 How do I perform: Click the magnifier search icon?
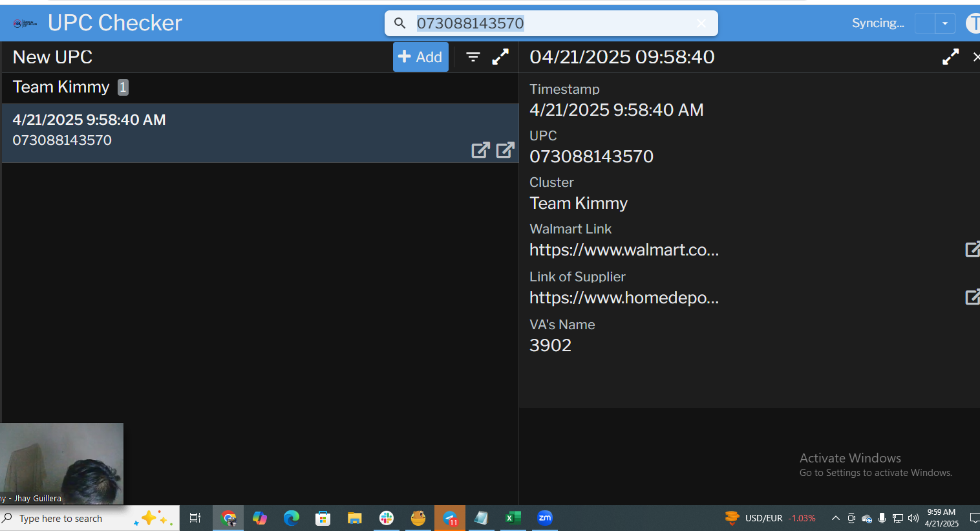pyautogui.click(x=400, y=23)
